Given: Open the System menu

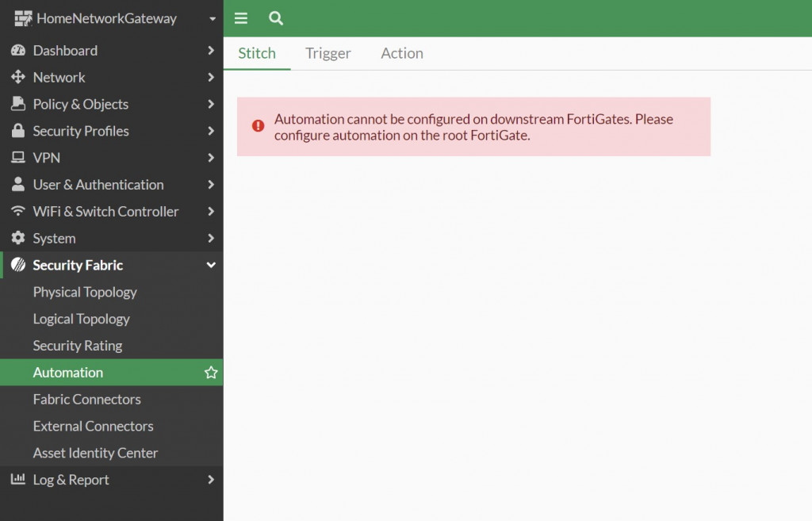Looking at the screenshot, I should [111, 238].
